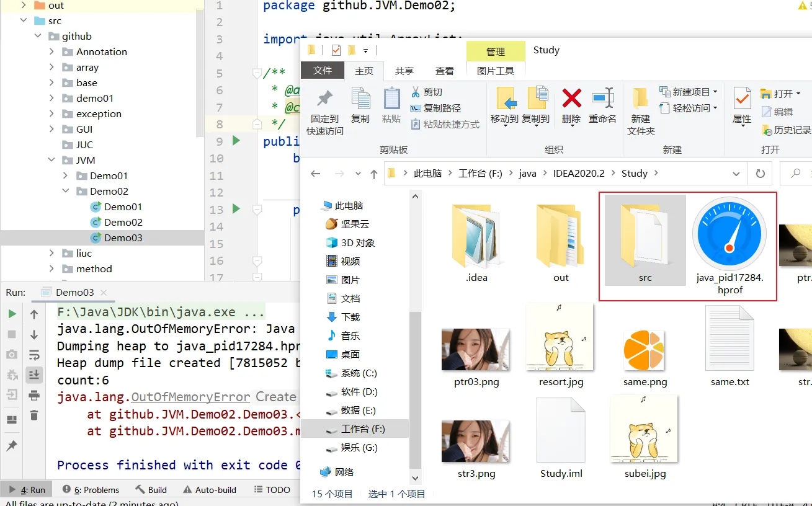Click Pin to Quick Access (固定到快速访问) icon

click(x=324, y=99)
